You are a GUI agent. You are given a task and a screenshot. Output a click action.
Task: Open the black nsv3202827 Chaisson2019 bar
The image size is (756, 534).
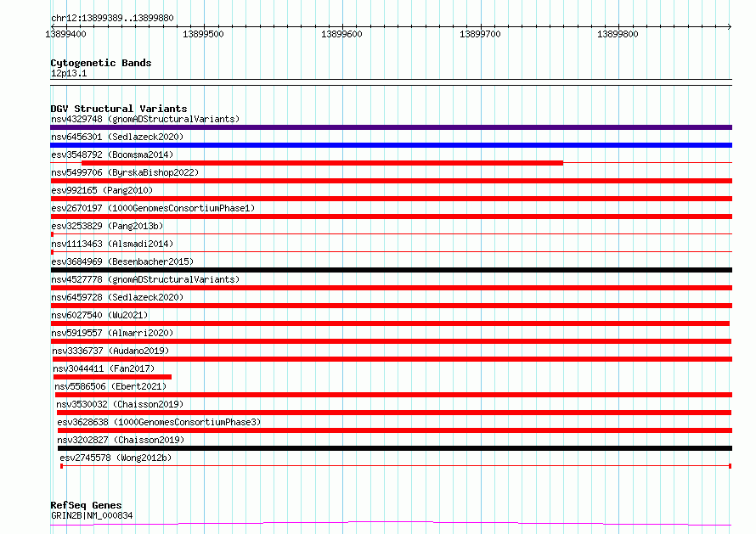[x=395, y=448]
